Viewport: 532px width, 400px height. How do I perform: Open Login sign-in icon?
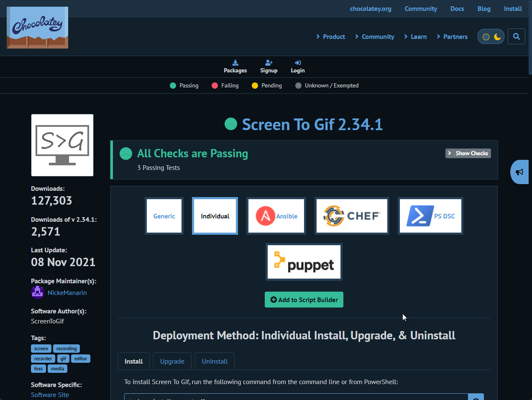coord(297,63)
